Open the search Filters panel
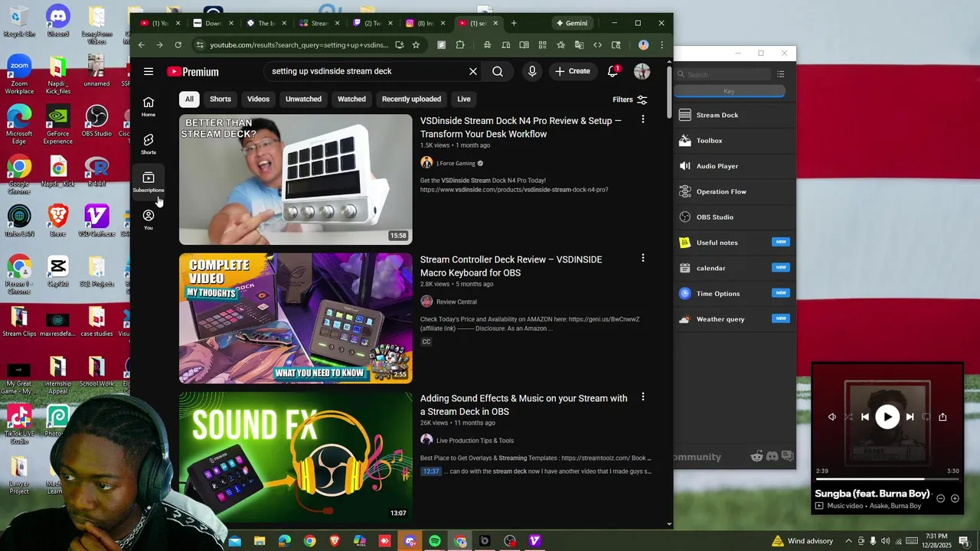This screenshot has width=980, height=551. 630,99
